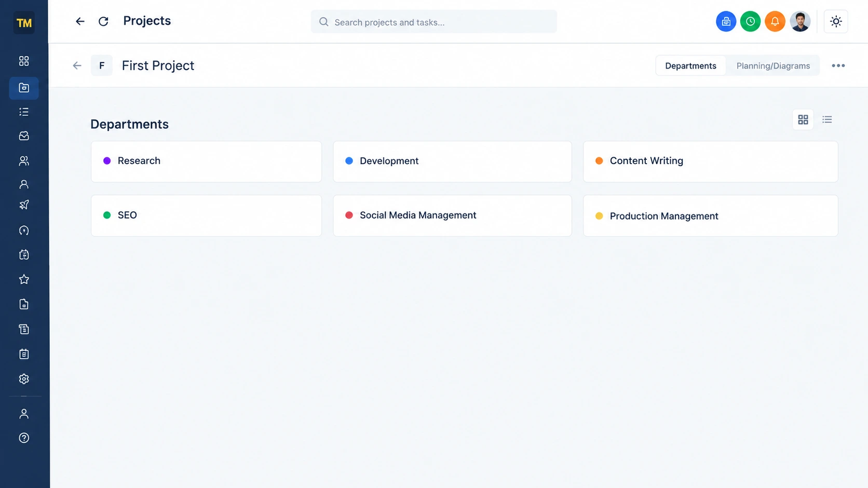Open the Production Management card

[710, 215]
